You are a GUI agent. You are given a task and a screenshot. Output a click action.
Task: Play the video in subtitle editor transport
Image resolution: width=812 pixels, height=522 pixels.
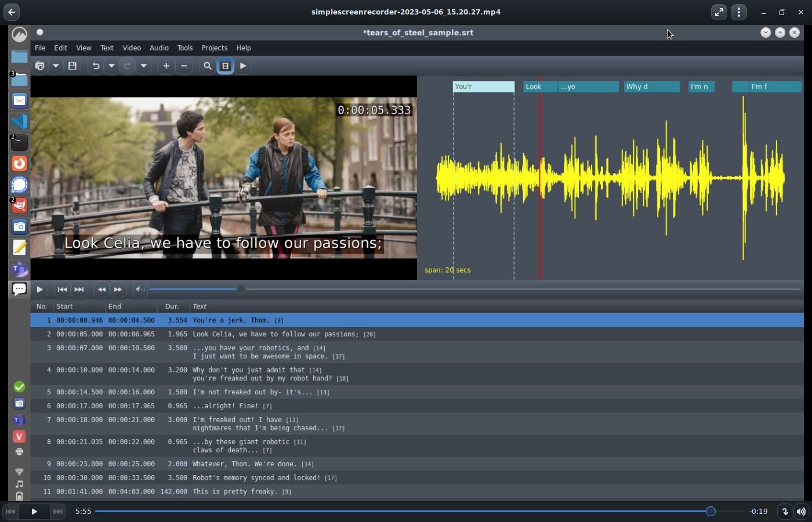click(39, 289)
